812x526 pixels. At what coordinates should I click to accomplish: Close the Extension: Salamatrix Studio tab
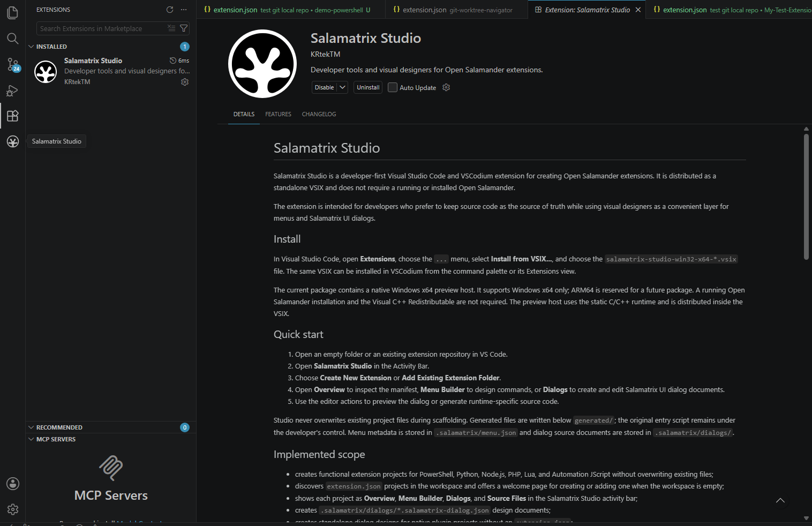tap(638, 10)
